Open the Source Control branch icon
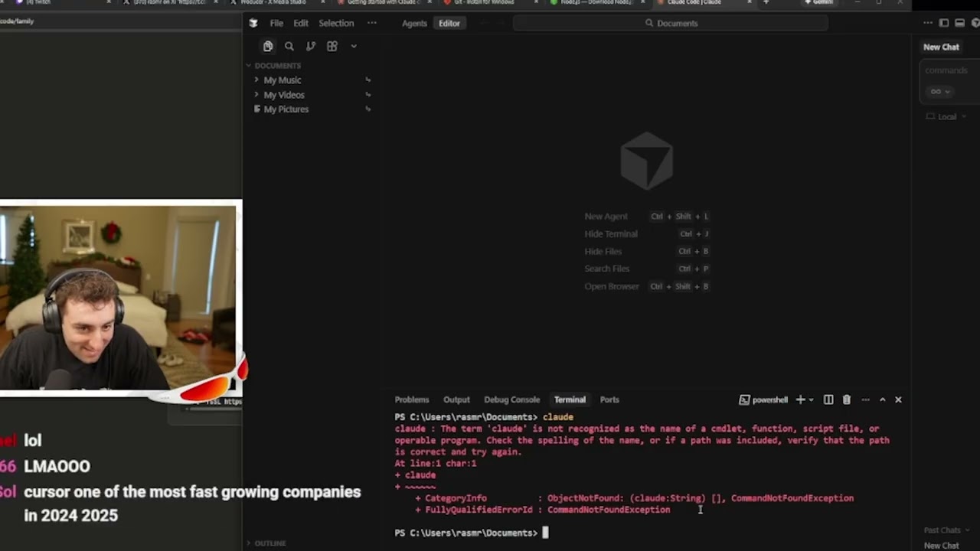 tap(310, 46)
